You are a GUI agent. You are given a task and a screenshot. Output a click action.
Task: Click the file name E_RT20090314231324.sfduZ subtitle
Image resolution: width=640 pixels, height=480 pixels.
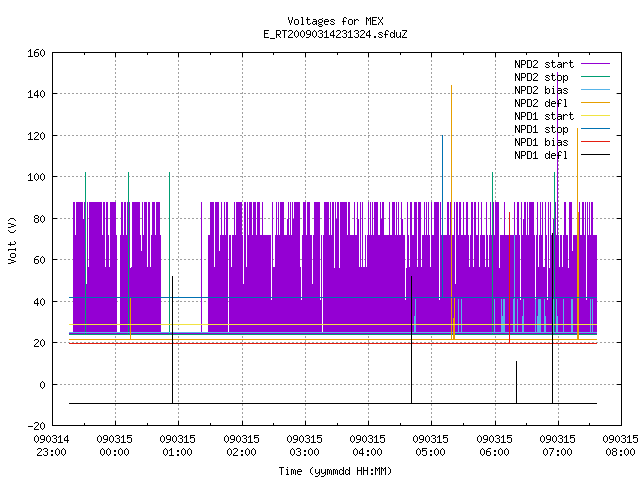coord(335,34)
